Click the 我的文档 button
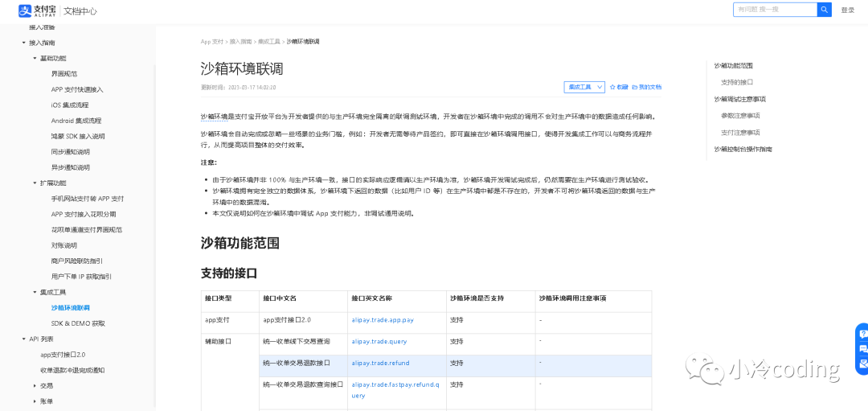 646,87
